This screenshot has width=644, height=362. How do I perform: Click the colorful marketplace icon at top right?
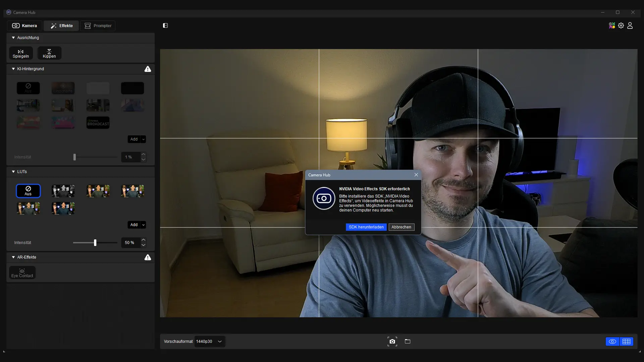tap(612, 25)
